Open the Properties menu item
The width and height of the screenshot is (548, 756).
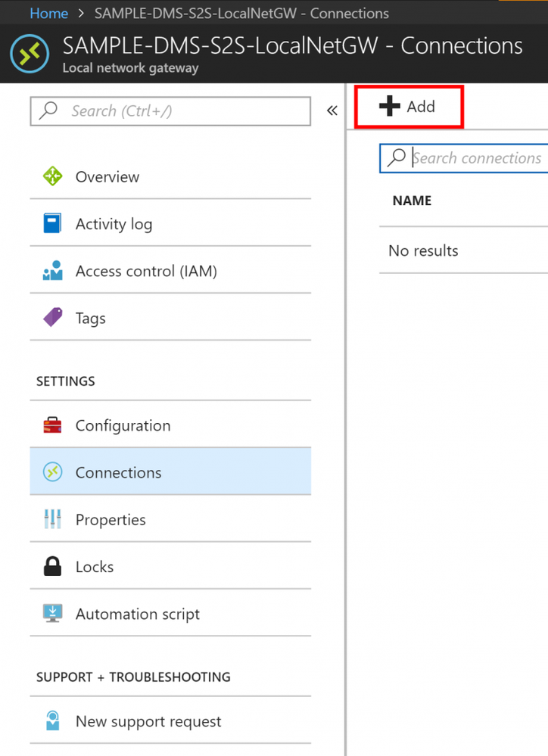(x=170, y=519)
